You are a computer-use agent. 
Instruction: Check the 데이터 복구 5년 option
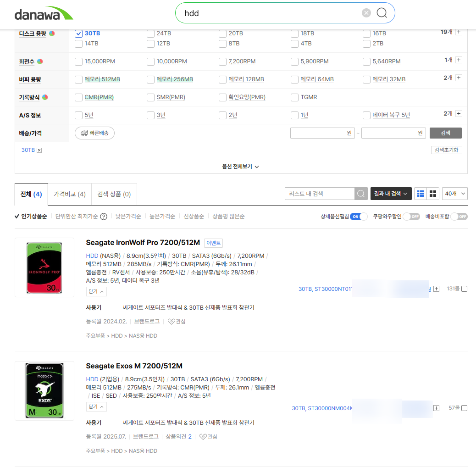point(366,116)
